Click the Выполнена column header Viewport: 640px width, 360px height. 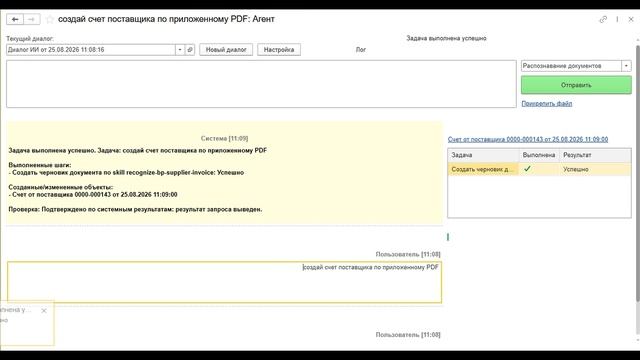[539, 155]
